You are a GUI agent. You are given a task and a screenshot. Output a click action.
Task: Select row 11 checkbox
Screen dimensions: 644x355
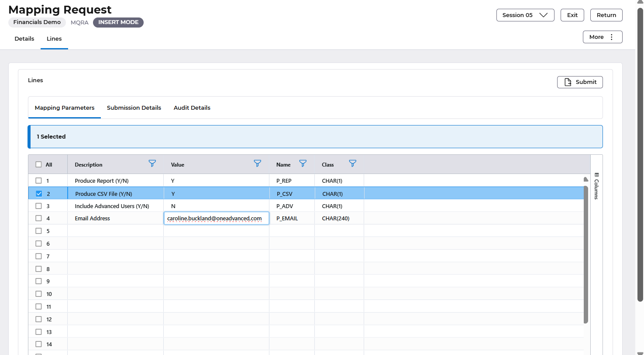[38, 306]
